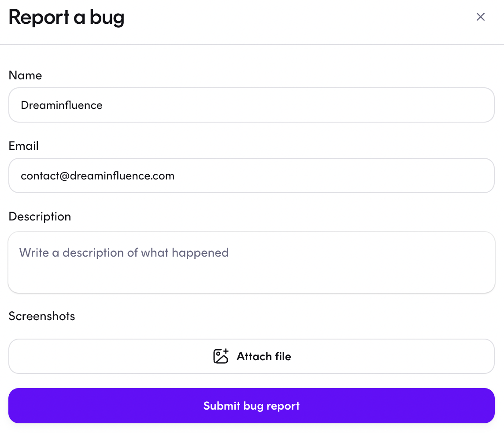Viewport: 504px width, 433px height.
Task: Click the Screenshots section label
Action: coord(42,316)
